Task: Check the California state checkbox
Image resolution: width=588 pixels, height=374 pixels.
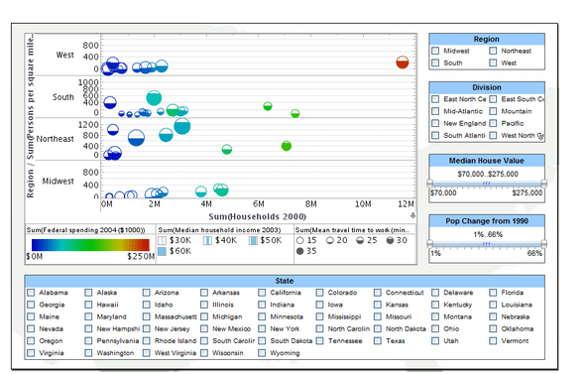Action: pos(262,293)
